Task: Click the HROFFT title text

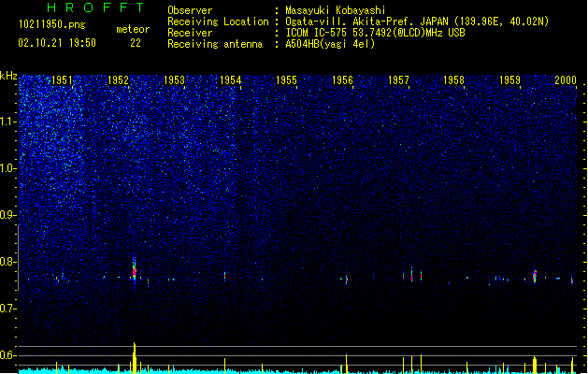Action: click(x=95, y=7)
